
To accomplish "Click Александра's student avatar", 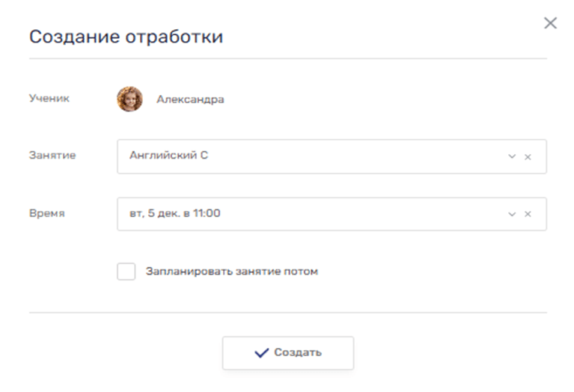I will pyautogui.click(x=129, y=99).
